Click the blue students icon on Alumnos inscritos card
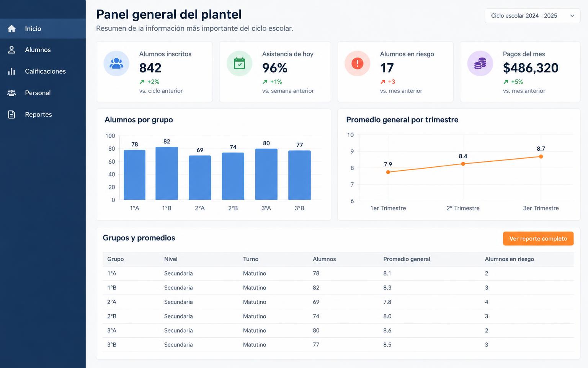588x368 pixels. [x=116, y=63]
